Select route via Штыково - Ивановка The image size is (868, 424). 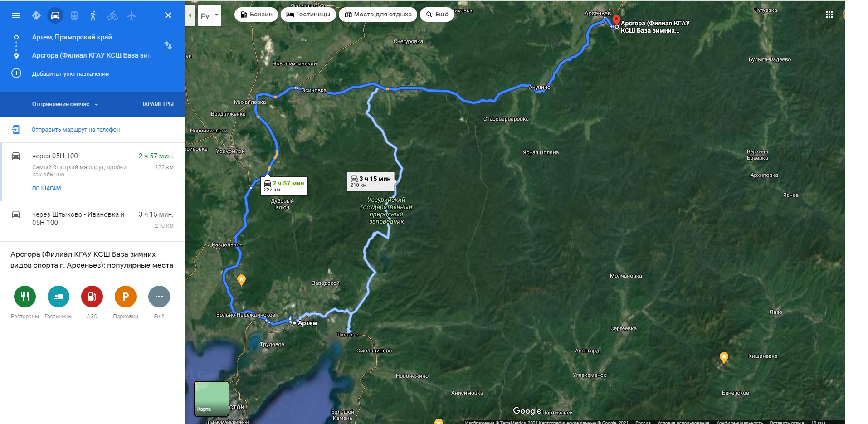pos(92,221)
